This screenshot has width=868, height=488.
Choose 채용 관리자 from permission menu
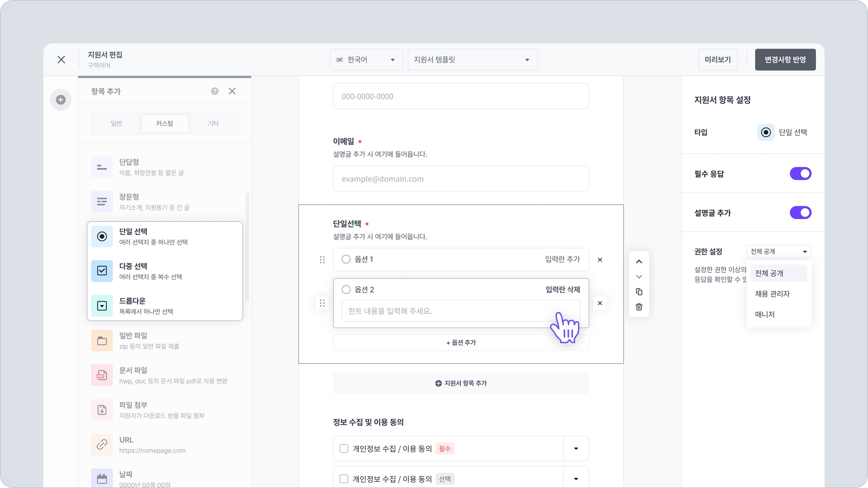pos(772,294)
